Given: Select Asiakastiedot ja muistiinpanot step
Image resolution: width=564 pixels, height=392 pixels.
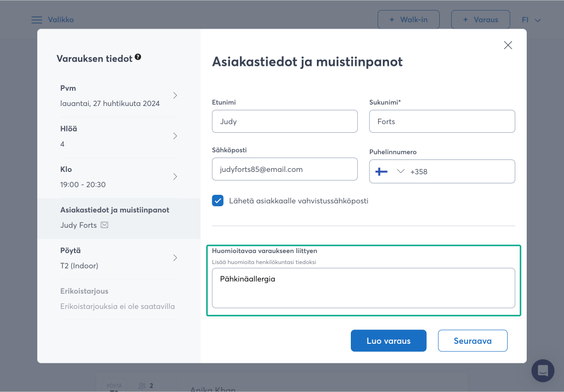Looking at the screenshot, I should (118, 217).
